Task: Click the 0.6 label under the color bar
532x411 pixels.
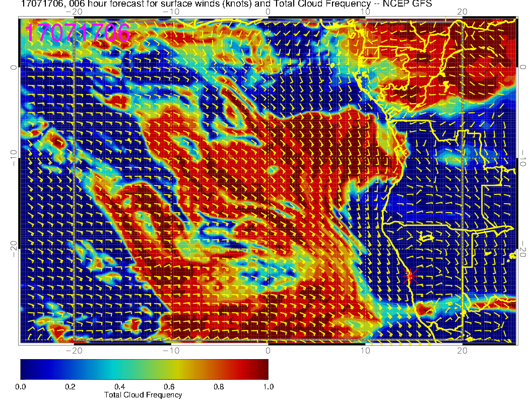Action: point(169,387)
